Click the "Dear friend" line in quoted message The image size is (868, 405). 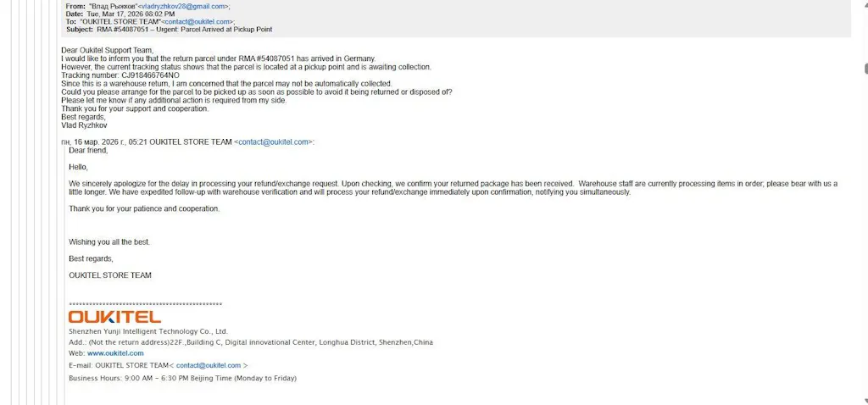click(x=88, y=150)
